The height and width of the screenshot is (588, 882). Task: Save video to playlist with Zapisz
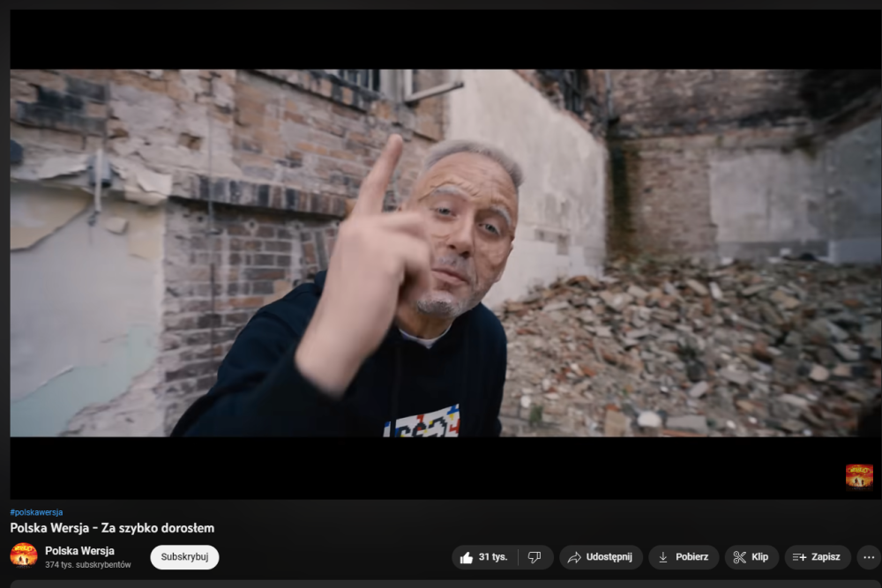click(818, 557)
